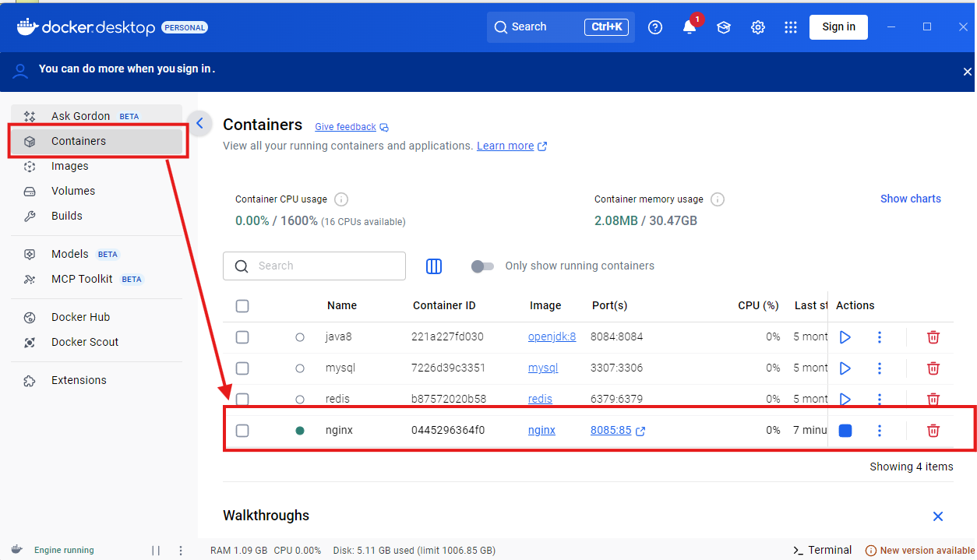Open the nginx image link

tap(541, 430)
